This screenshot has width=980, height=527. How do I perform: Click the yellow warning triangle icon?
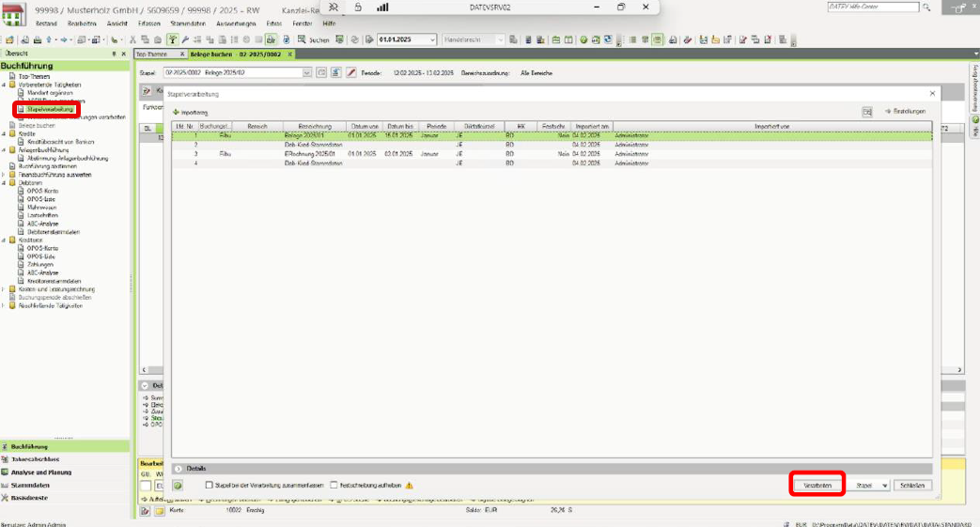(409, 485)
